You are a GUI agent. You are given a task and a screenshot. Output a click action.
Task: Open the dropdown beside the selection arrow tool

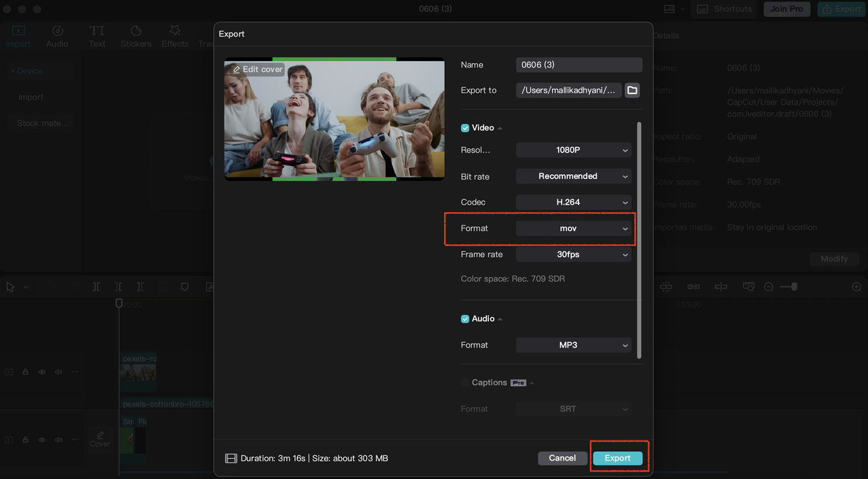pyautogui.click(x=26, y=287)
